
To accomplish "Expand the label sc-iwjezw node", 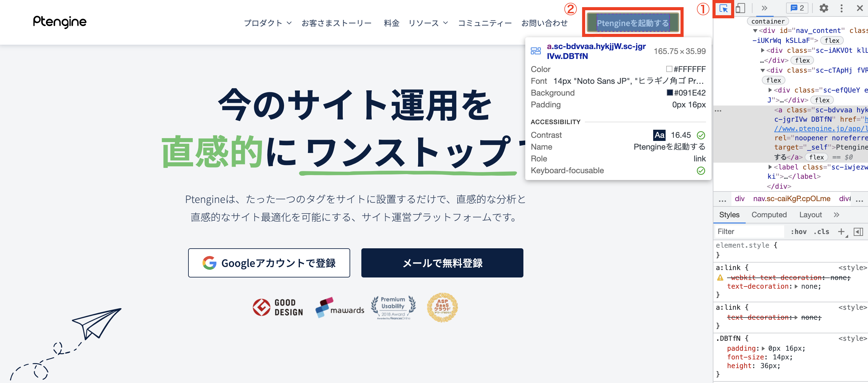I will [x=770, y=167].
